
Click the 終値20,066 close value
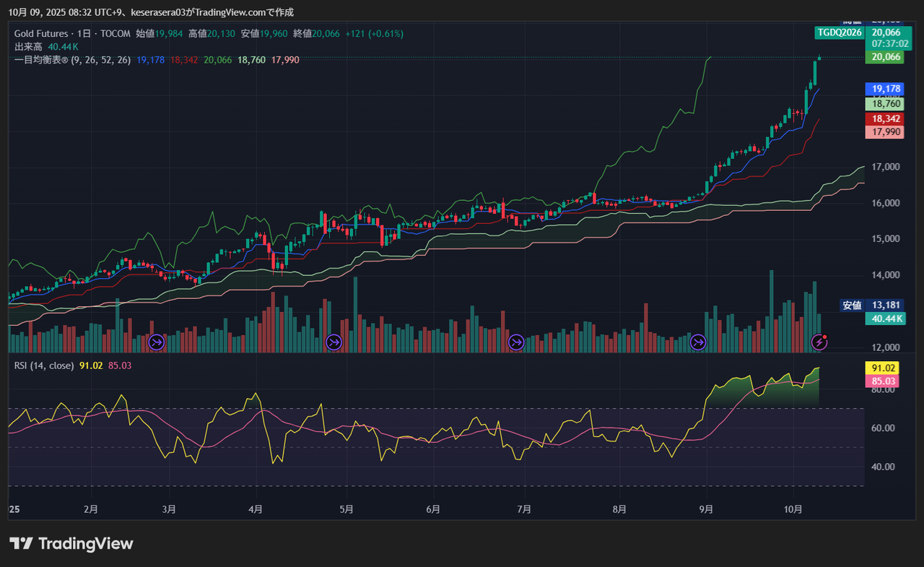click(317, 34)
